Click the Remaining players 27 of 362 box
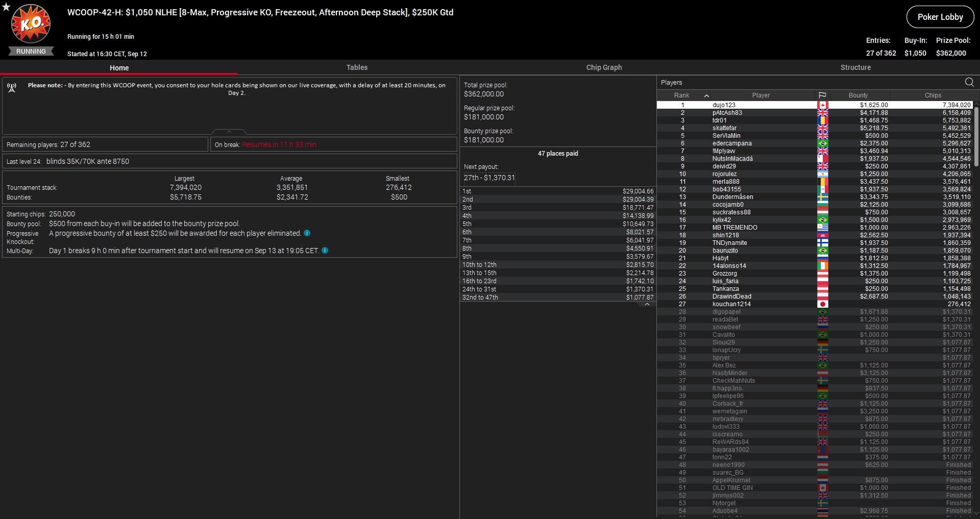Viewport: 980px width, 519px height. (105, 144)
